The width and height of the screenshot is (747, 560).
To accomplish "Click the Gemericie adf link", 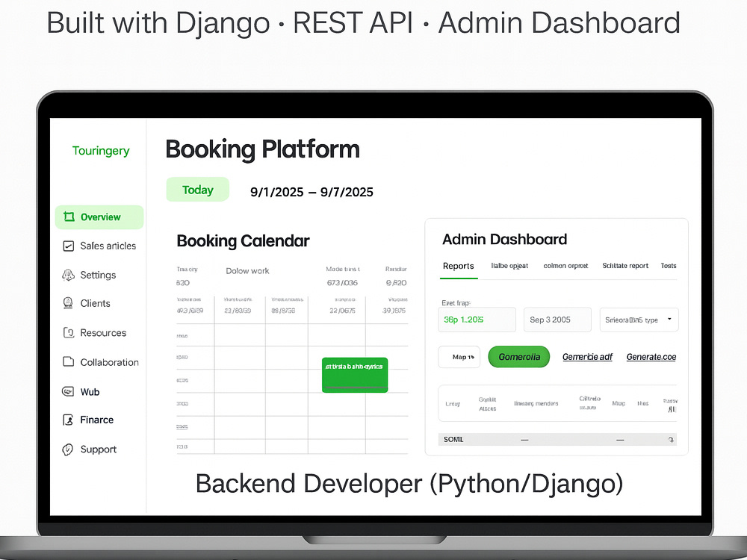I will pos(587,357).
